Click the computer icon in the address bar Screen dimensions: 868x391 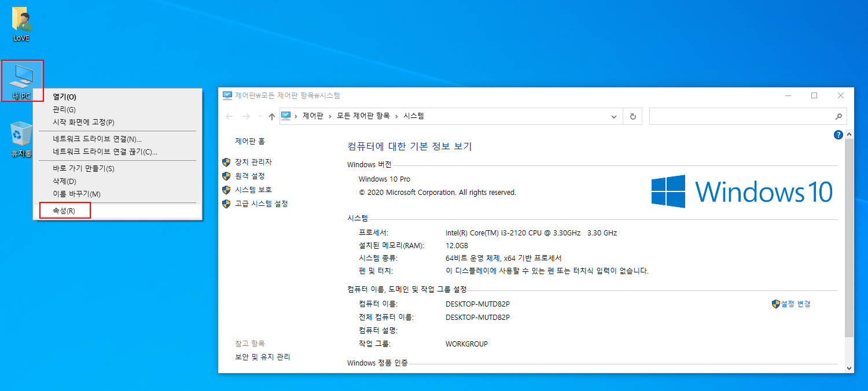(x=286, y=116)
